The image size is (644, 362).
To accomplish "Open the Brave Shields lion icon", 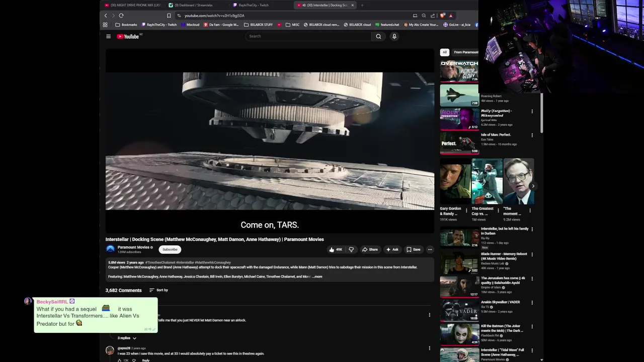I will point(442,16).
